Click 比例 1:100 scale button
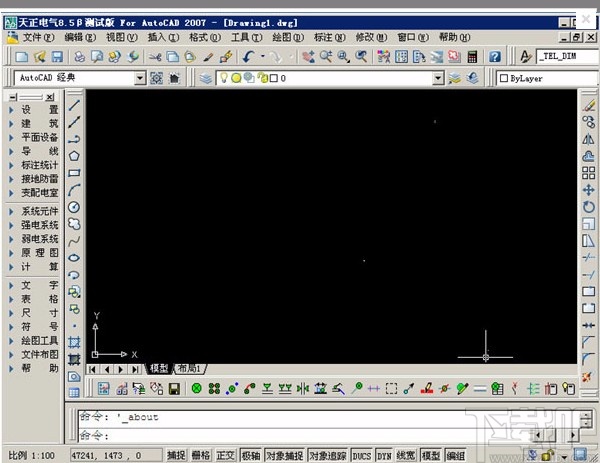The height and width of the screenshot is (463, 600). (31, 455)
